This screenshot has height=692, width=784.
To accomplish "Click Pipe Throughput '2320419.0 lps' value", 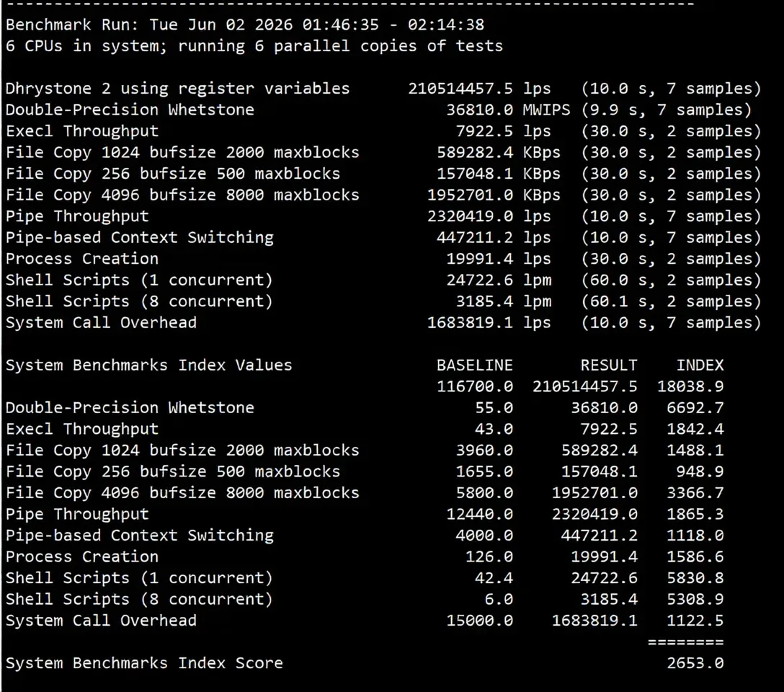I will click(x=489, y=216).
